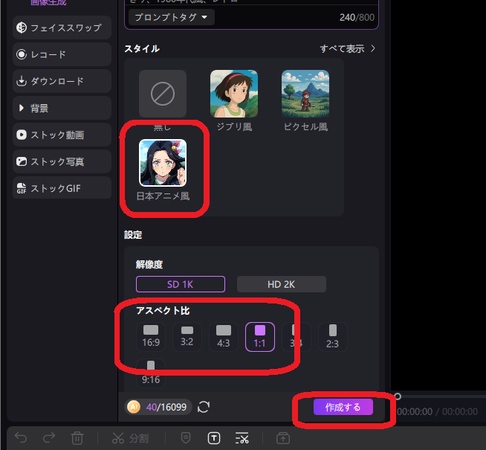This screenshot has width=486, height=450.
Task: Click the 分割 split scissors tool
Action: [130, 438]
